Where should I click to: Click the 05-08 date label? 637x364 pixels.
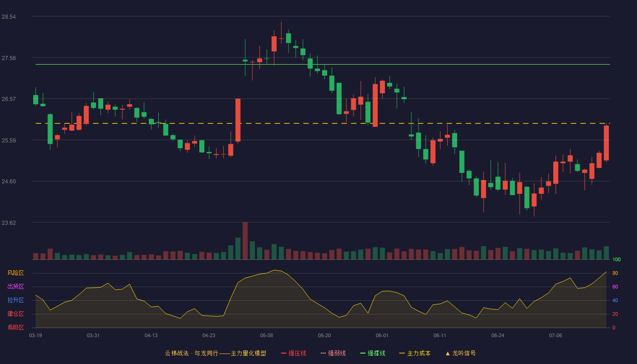pyautogui.click(x=267, y=335)
